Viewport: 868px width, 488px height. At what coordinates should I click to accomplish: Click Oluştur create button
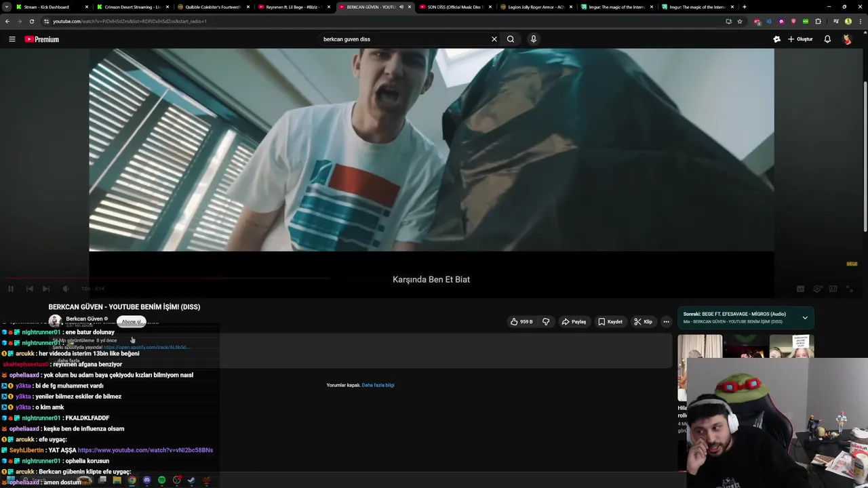click(x=800, y=39)
